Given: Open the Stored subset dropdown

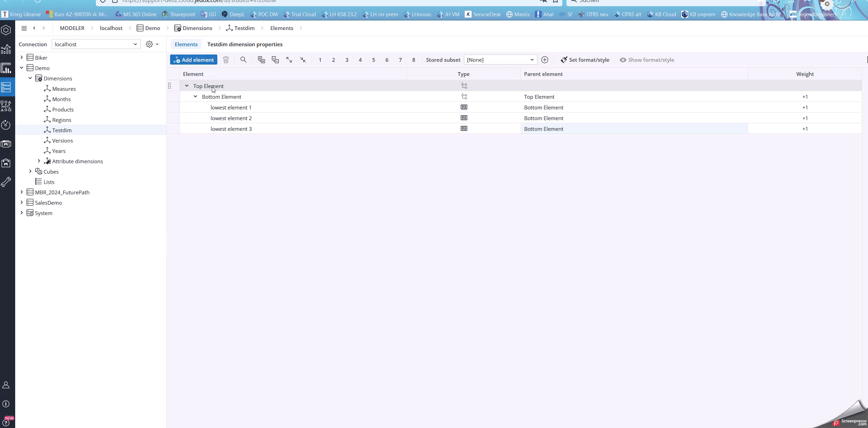Looking at the screenshot, I should tap(500, 60).
